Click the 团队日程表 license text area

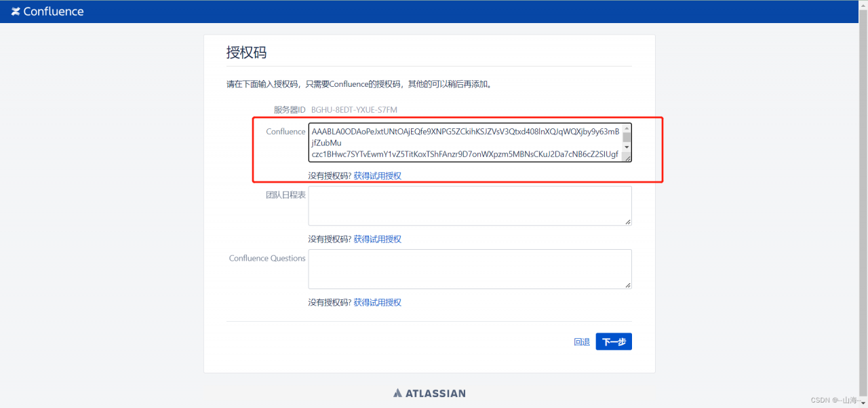[x=470, y=206]
